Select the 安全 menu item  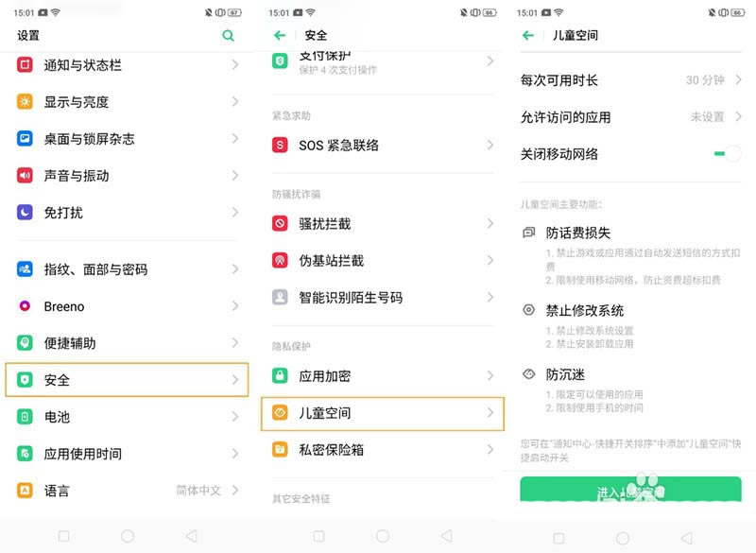[127, 380]
